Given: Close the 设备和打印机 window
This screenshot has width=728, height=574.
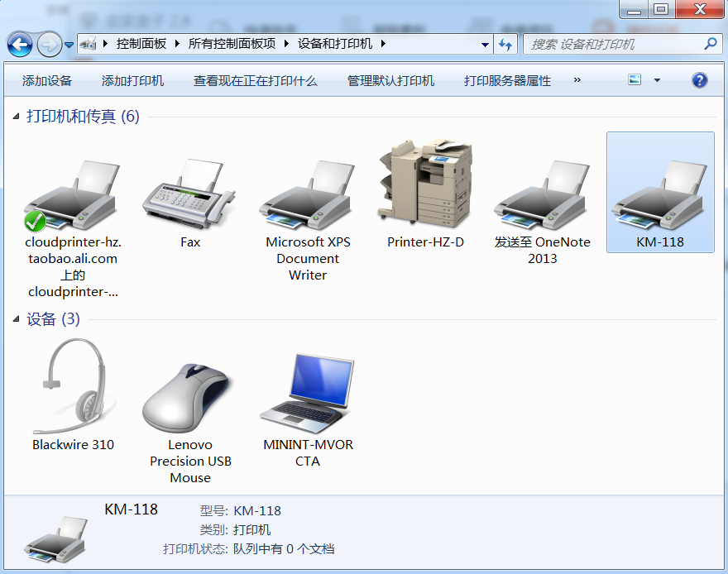Looking at the screenshot, I should (700, 9).
